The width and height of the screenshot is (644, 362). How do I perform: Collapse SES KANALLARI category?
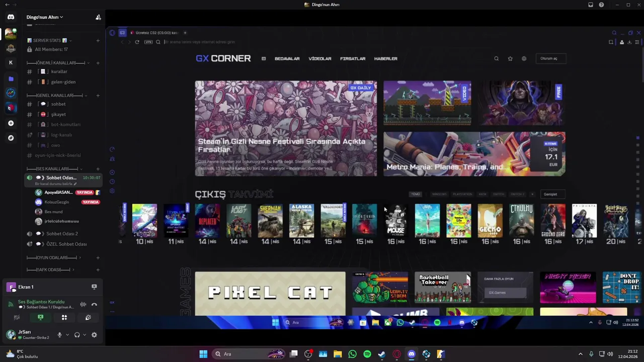[x=55, y=169]
